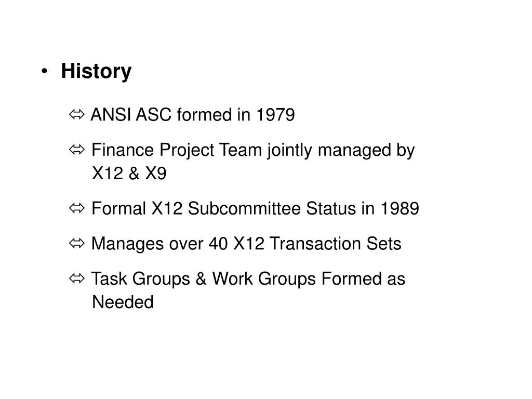Image resolution: width=532 pixels, height=399 pixels.
Task: Click the word Needed
Action: click(x=123, y=302)
